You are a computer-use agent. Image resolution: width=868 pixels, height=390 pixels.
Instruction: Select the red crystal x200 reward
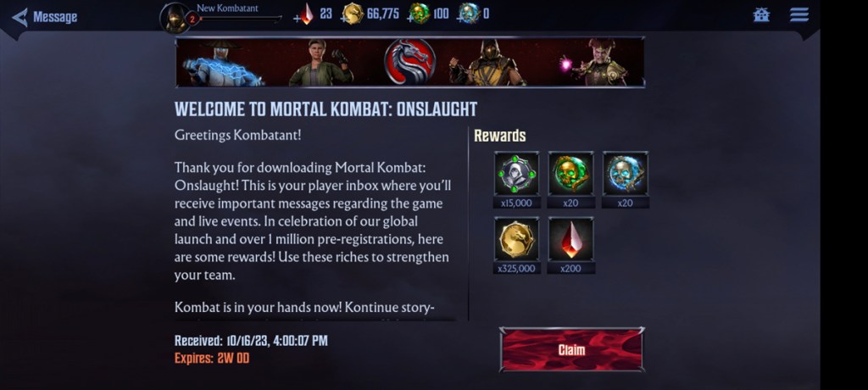[570, 245]
